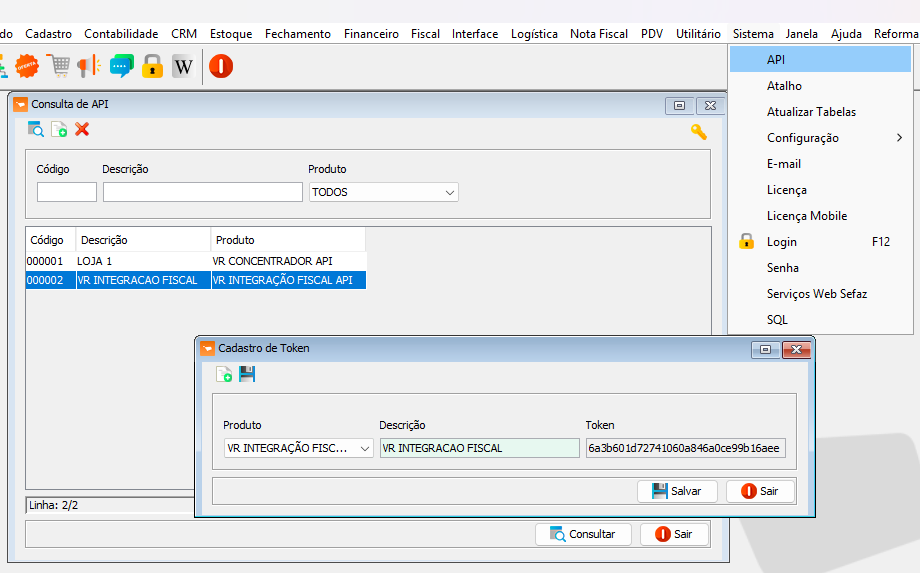Open the W wiki toolbar icon
This screenshot has width=920, height=573.
[x=182, y=66]
